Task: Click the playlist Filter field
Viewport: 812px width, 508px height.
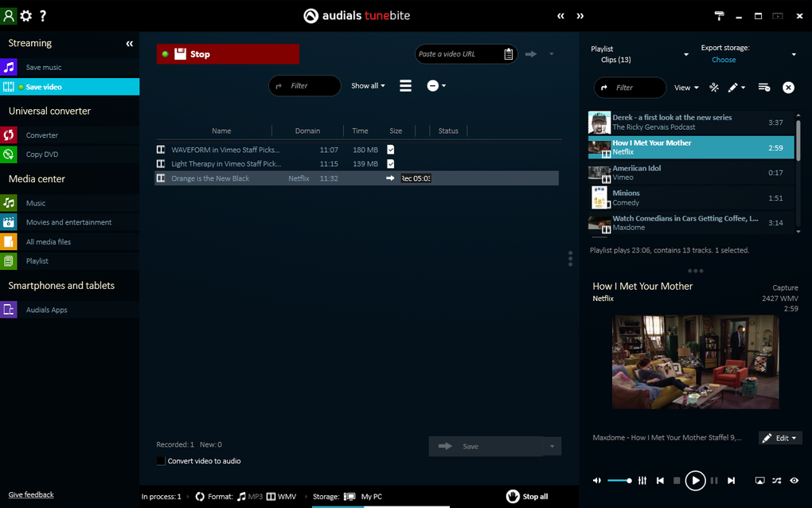Action: (630, 88)
